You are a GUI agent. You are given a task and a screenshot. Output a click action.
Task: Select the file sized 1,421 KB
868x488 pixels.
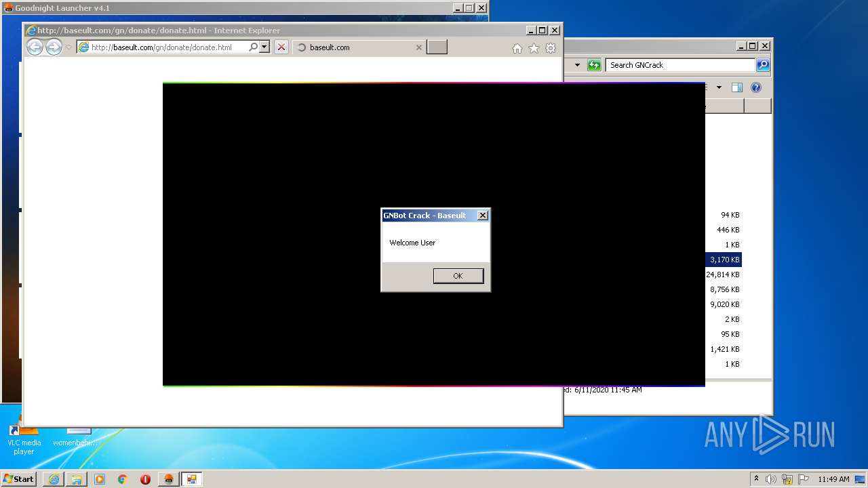point(724,349)
